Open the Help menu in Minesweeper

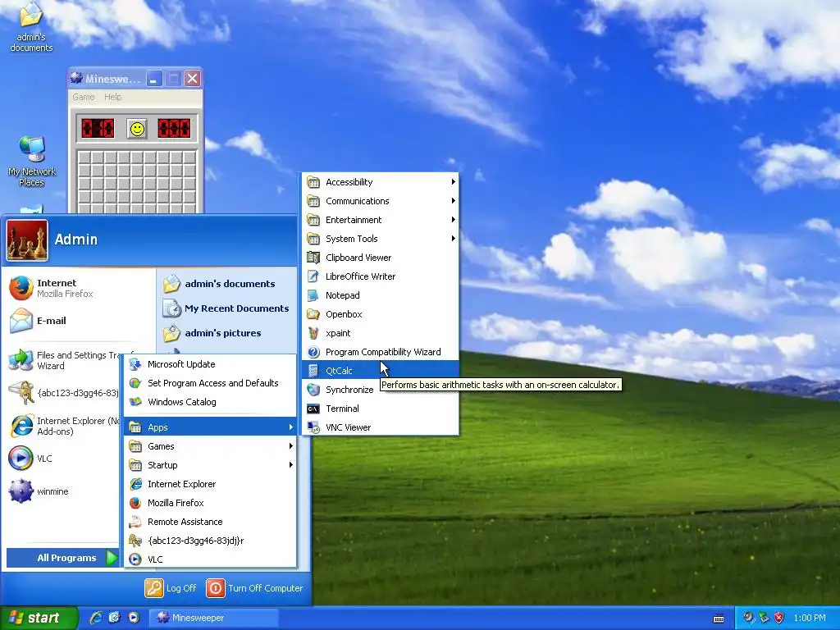tap(112, 97)
